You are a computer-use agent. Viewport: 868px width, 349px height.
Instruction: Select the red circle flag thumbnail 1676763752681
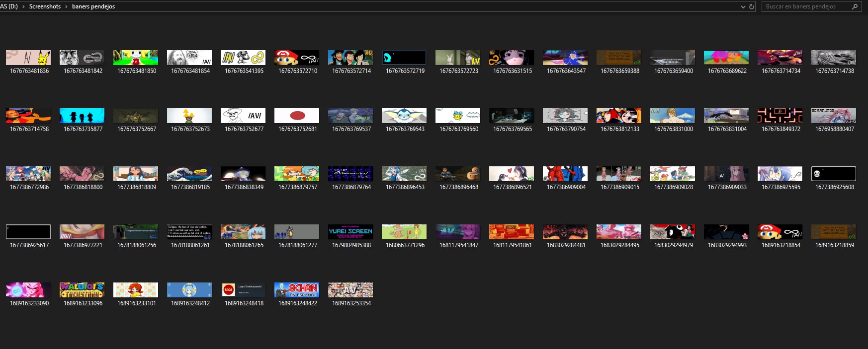point(297,116)
